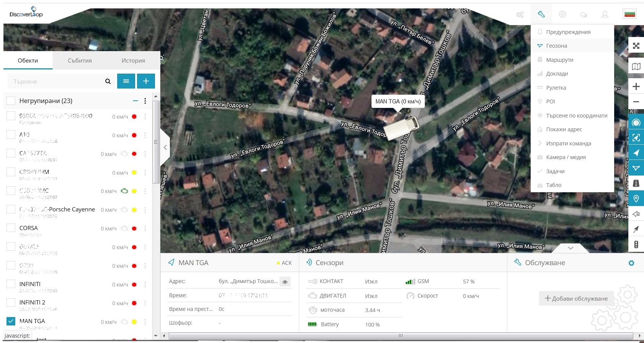This screenshot has height=343, width=644.
Task: Select Покажи адрес menu entry
Action: coord(572,129)
